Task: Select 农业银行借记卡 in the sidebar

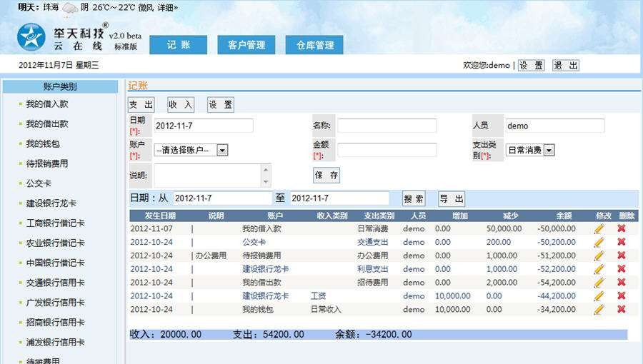Action: pos(55,243)
